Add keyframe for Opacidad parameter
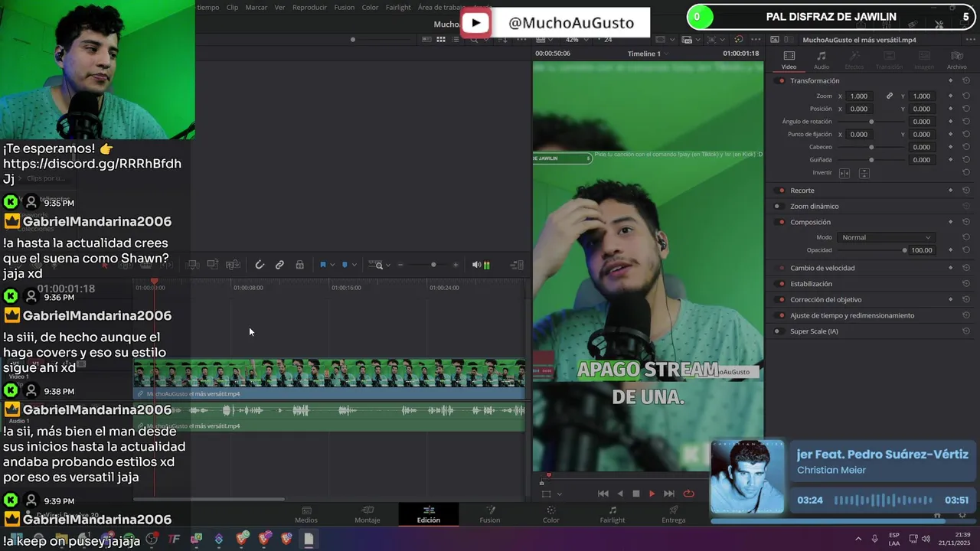 pyautogui.click(x=950, y=250)
